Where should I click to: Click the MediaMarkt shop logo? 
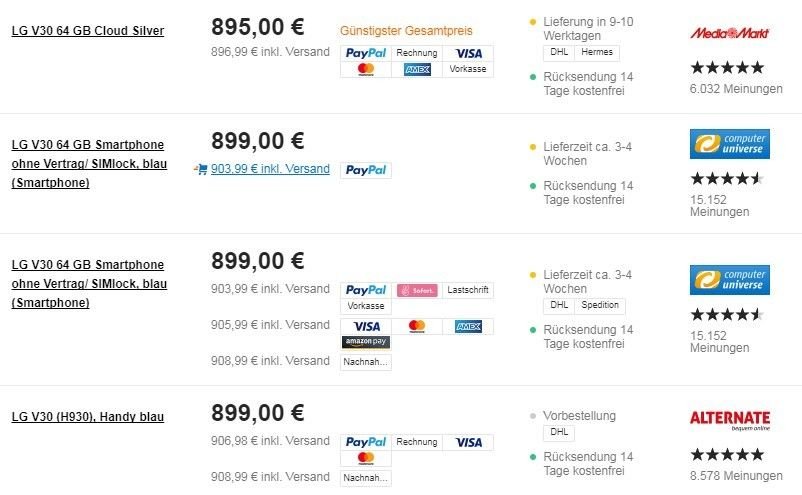coord(729,33)
